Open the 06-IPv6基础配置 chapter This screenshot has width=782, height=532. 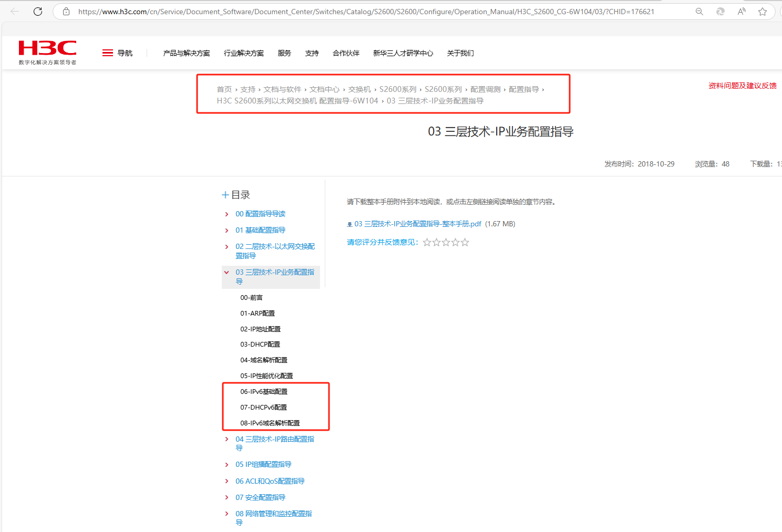[x=264, y=392]
